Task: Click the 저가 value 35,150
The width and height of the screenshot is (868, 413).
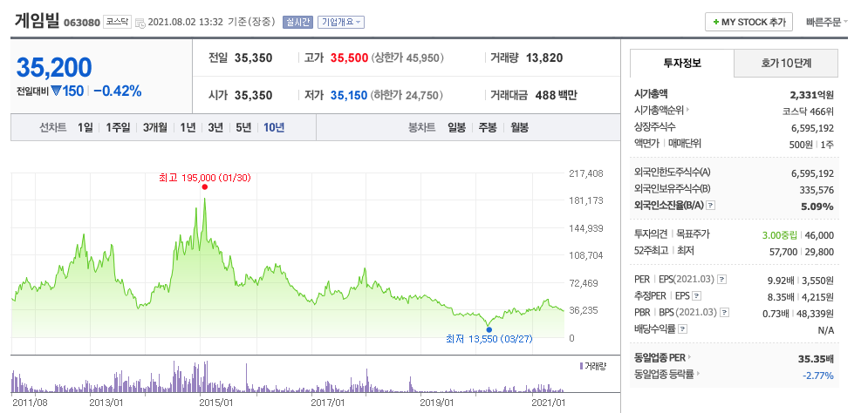Action: pos(349,95)
